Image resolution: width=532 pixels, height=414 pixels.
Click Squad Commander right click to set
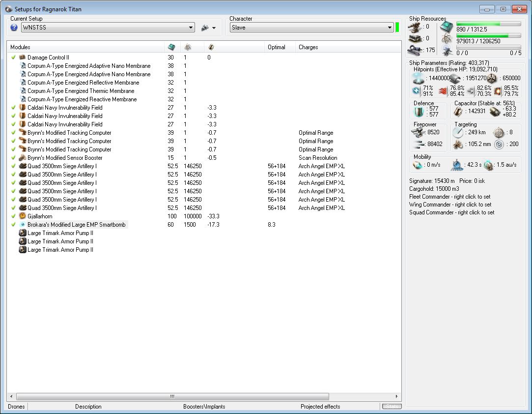pos(451,212)
